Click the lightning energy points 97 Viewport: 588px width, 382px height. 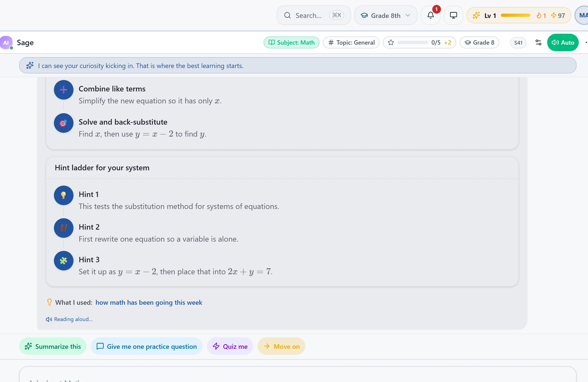tap(558, 16)
